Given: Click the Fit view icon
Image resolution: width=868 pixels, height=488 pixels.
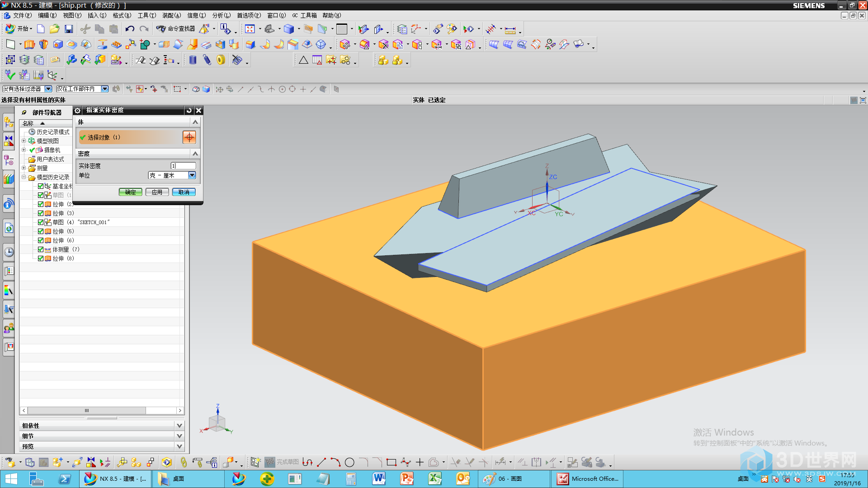Looking at the screenshot, I should click(x=250, y=29).
